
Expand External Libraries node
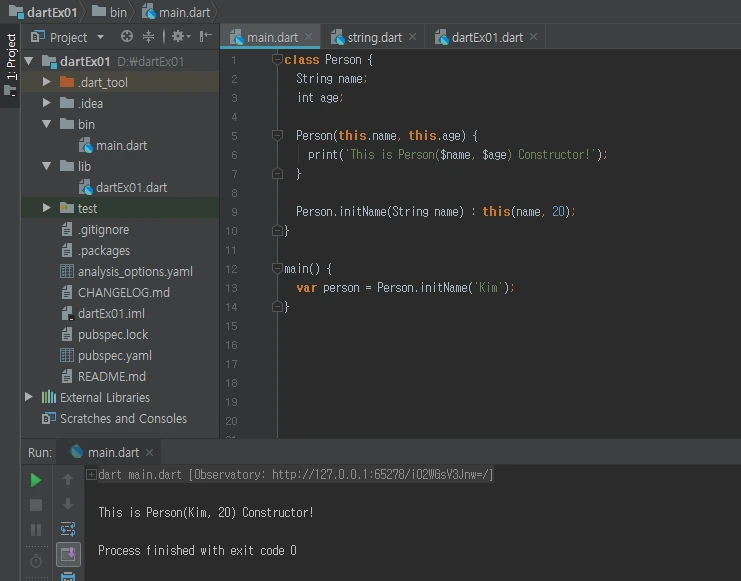(29, 397)
